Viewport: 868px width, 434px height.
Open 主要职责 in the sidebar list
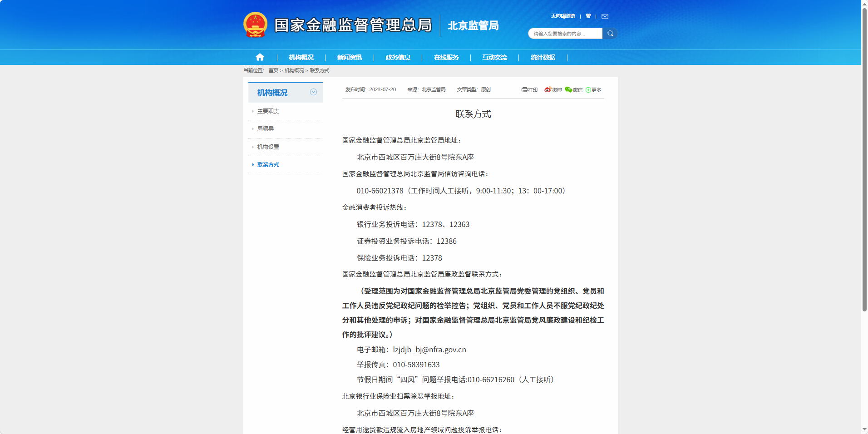click(x=268, y=111)
